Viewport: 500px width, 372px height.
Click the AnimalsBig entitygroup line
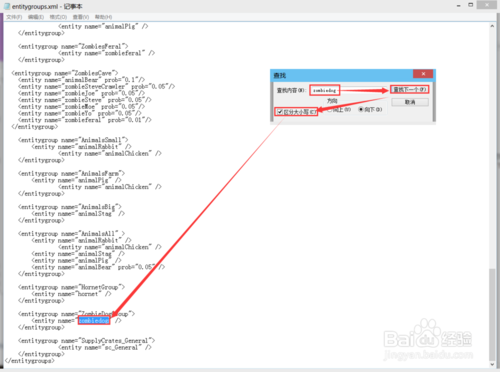click(x=70, y=207)
